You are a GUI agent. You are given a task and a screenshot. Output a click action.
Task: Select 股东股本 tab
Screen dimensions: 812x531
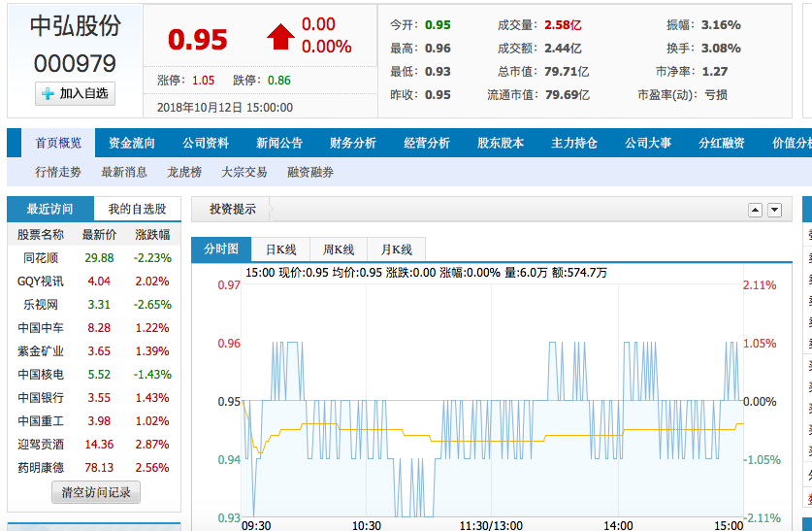pos(501,143)
